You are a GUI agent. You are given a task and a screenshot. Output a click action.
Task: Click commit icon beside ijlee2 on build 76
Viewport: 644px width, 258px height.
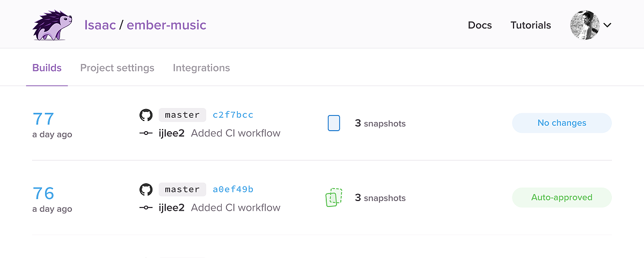146,208
